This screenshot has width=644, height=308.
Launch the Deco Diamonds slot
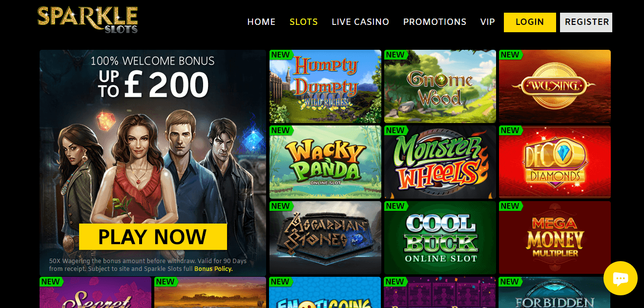tap(555, 162)
